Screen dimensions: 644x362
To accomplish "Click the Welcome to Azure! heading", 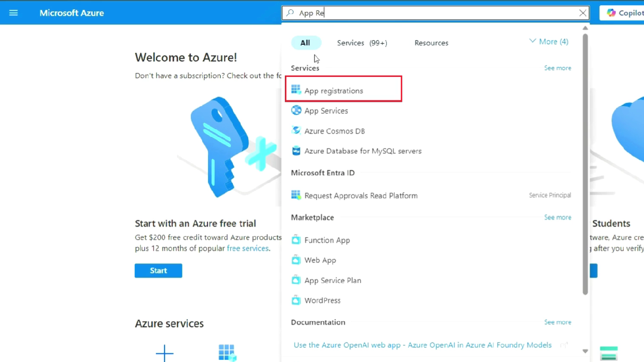I will pyautogui.click(x=186, y=57).
